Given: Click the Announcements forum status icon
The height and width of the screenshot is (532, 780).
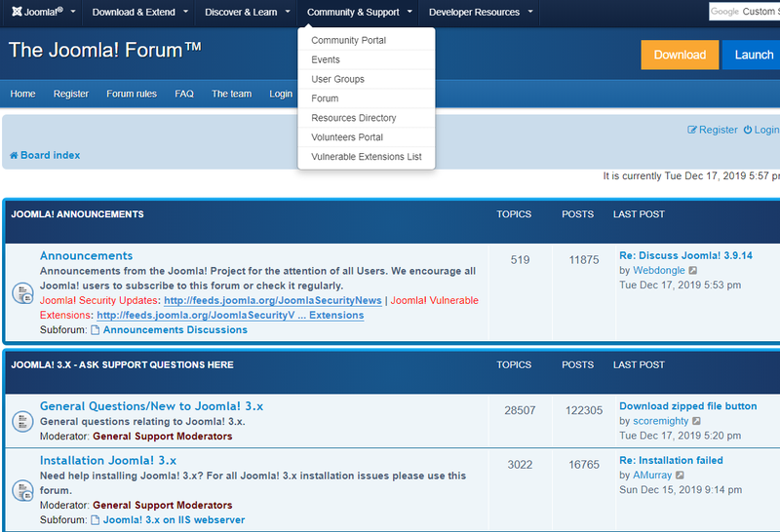Looking at the screenshot, I should pos(22,293).
